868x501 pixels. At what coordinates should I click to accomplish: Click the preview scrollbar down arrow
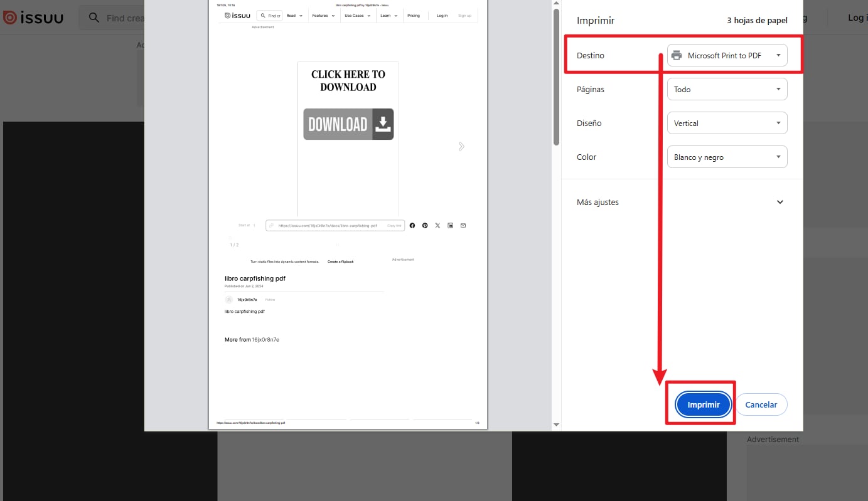(x=556, y=425)
